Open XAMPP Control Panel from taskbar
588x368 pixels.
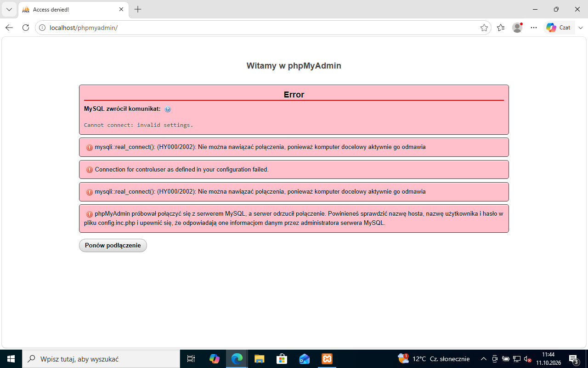point(327,359)
